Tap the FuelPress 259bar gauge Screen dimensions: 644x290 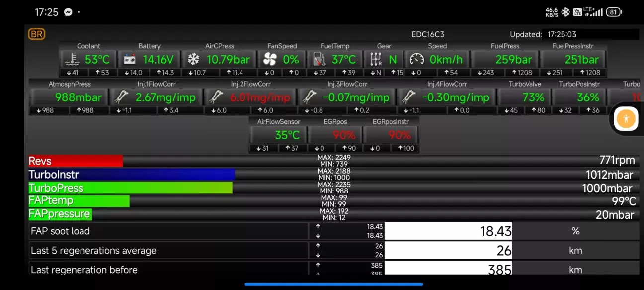click(x=505, y=59)
